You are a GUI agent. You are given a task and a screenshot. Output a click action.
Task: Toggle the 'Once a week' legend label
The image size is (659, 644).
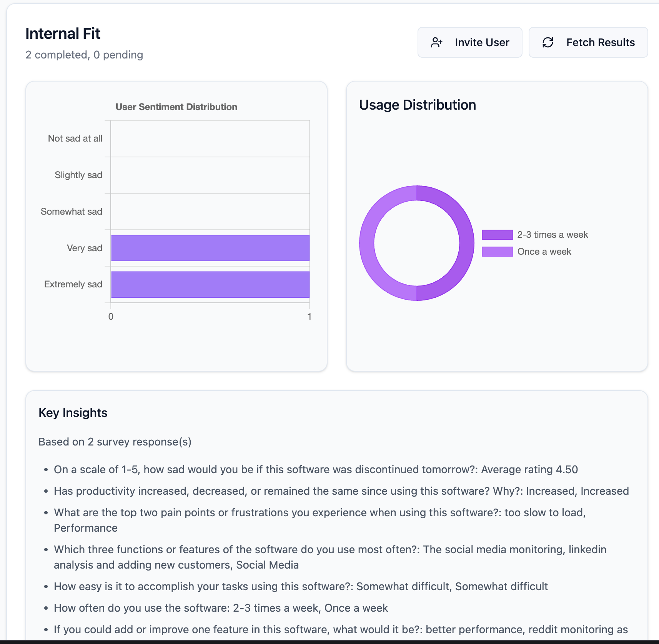544,252
